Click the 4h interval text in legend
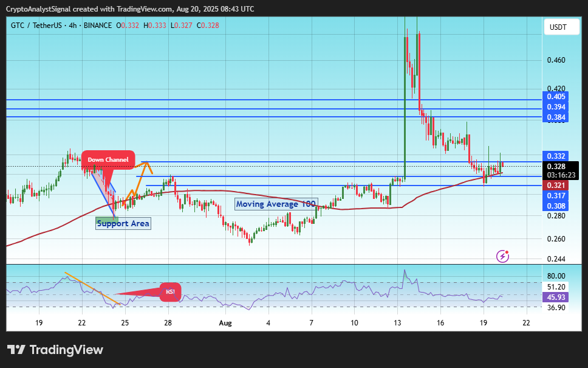 click(73, 26)
